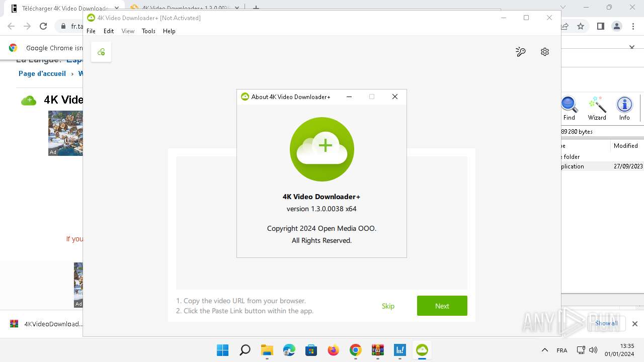644x362 pixels.
Task: Click the padlock in Chrome's address bar
Action: click(x=63, y=26)
